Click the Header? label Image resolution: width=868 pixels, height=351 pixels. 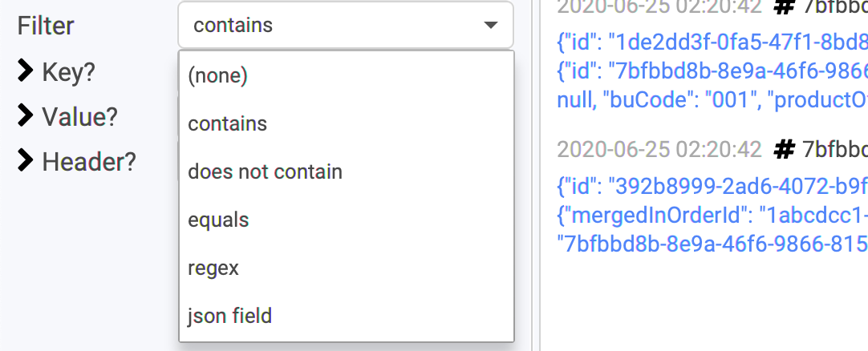(89, 162)
